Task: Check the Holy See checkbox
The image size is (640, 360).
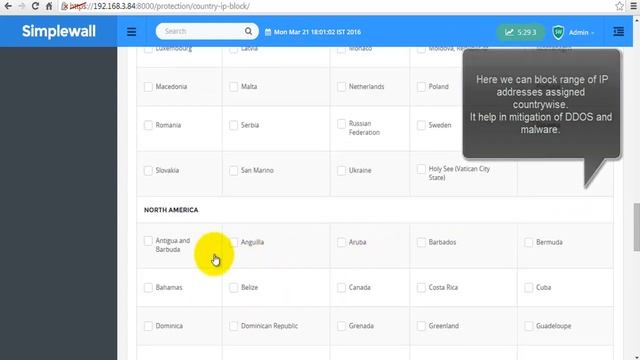Action: pos(421,169)
